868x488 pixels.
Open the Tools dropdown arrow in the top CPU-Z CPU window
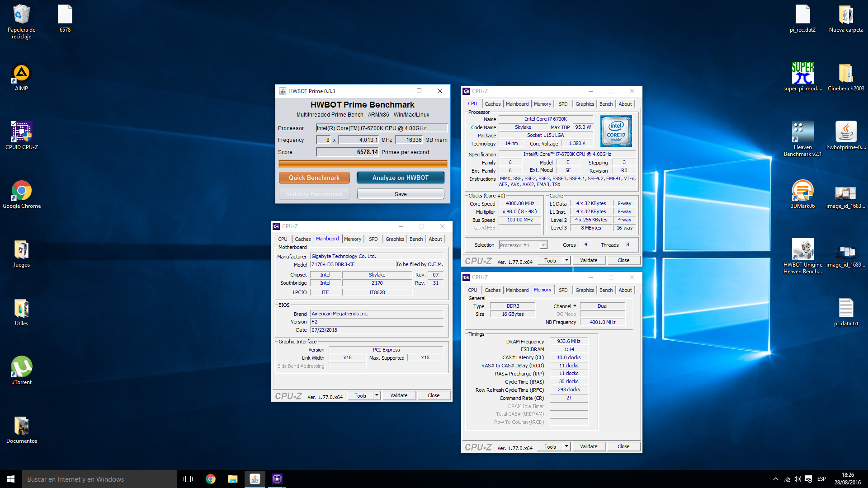coord(566,260)
